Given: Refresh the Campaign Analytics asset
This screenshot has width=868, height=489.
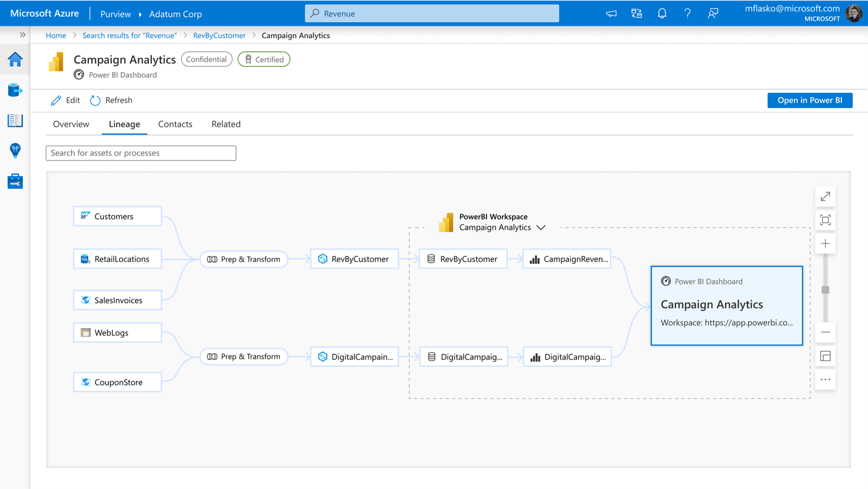Looking at the screenshot, I should (111, 100).
